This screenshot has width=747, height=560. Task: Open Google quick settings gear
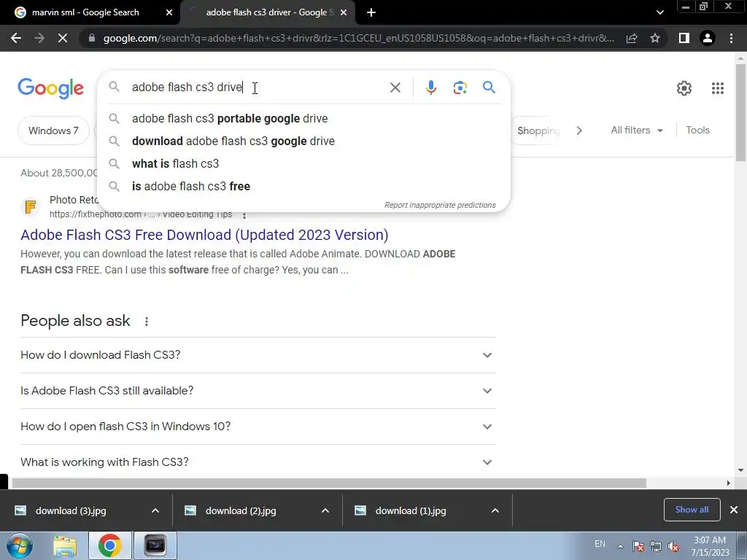pos(684,88)
